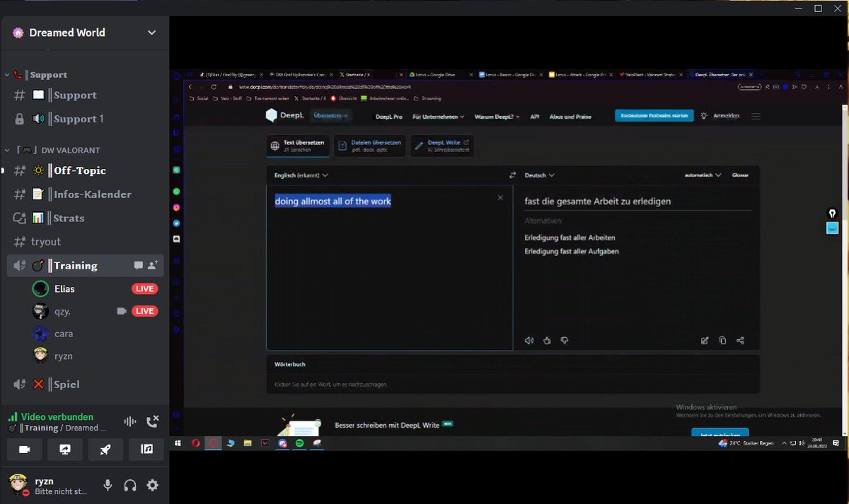Select user ryzn in the Training member list

64,356
